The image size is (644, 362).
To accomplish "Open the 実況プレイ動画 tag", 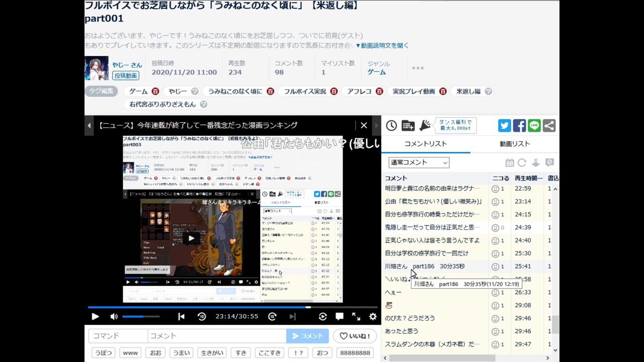I will pyautogui.click(x=414, y=92).
